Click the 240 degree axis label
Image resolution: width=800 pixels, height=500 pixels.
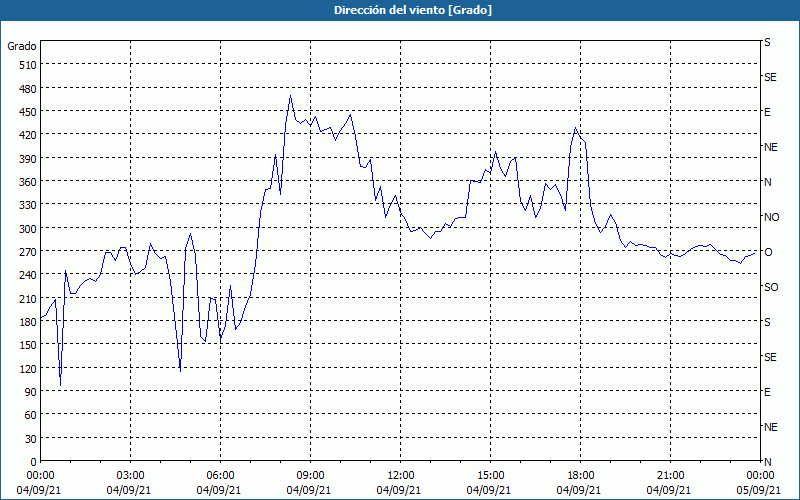coord(28,276)
